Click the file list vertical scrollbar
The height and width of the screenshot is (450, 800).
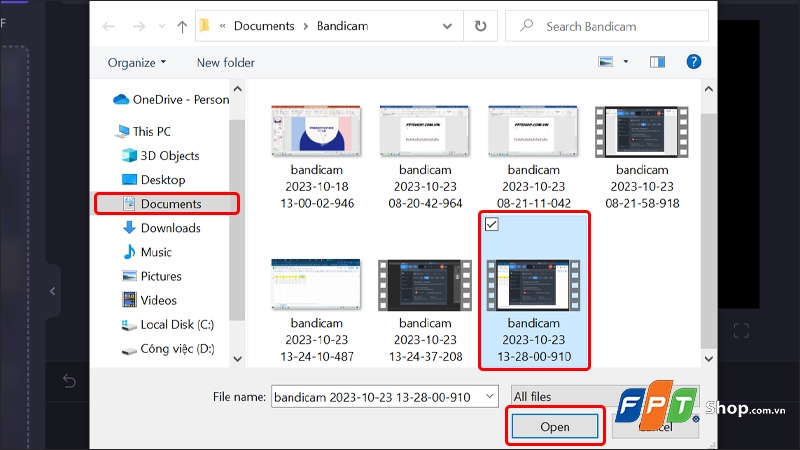click(708, 223)
